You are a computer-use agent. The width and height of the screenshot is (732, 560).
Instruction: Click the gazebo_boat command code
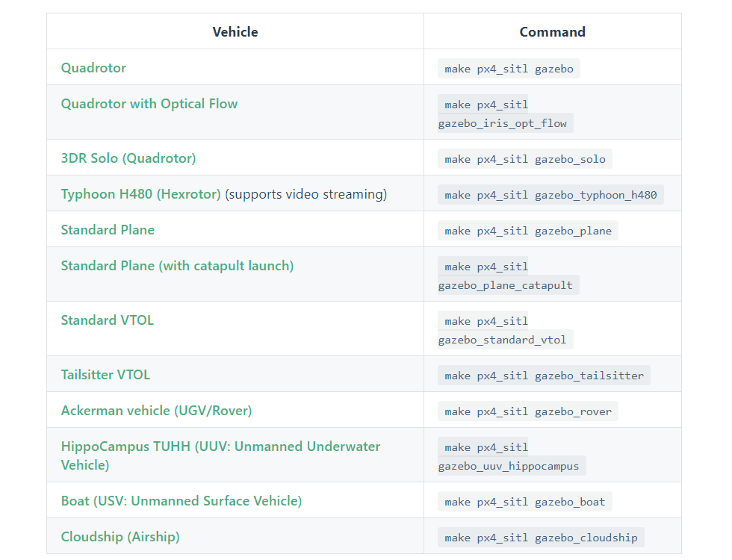(x=525, y=502)
